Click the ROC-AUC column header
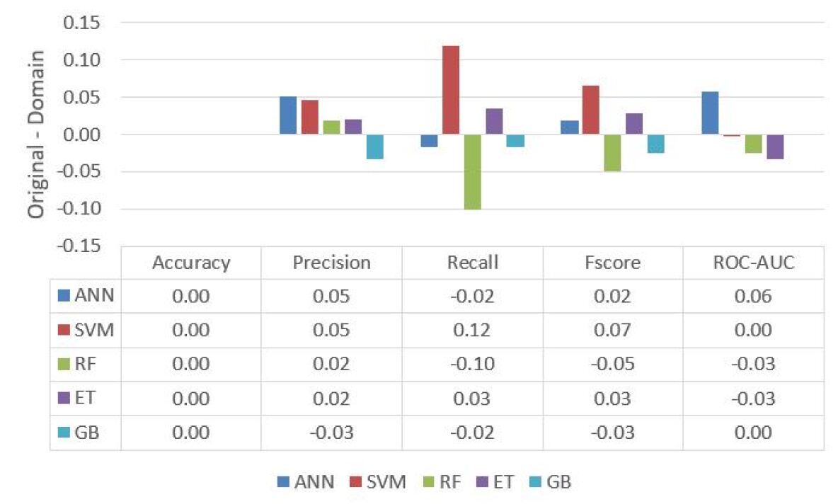The height and width of the screenshot is (504, 838). (753, 263)
